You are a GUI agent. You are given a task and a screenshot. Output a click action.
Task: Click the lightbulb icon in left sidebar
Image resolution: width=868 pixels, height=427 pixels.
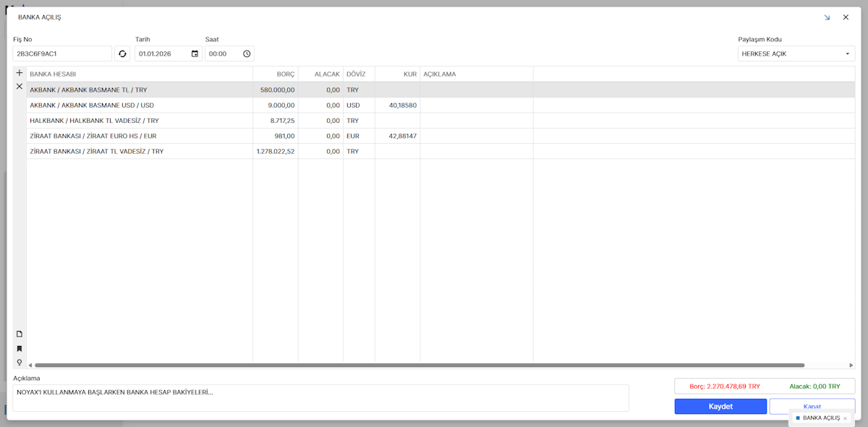(x=20, y=363)
